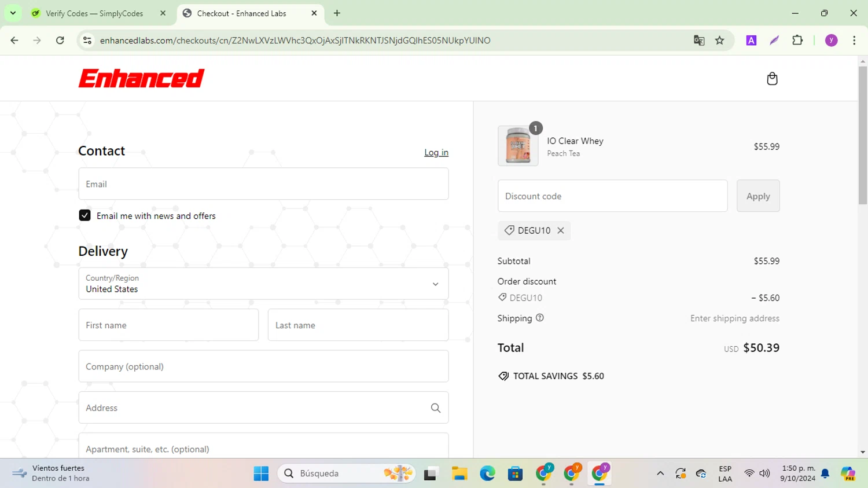Go forward in browser history
This screenshot has width=868, height=488.
(x=37, y=41)
